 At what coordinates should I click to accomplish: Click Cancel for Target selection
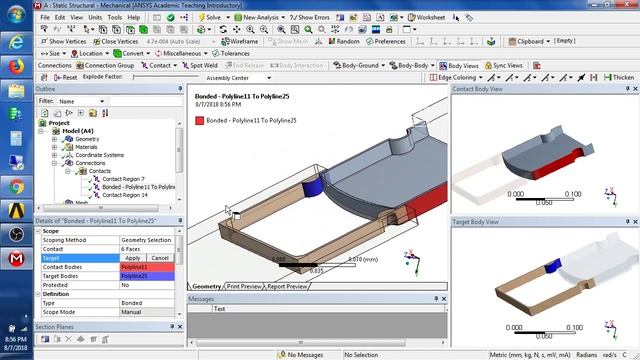click(160, 258)
